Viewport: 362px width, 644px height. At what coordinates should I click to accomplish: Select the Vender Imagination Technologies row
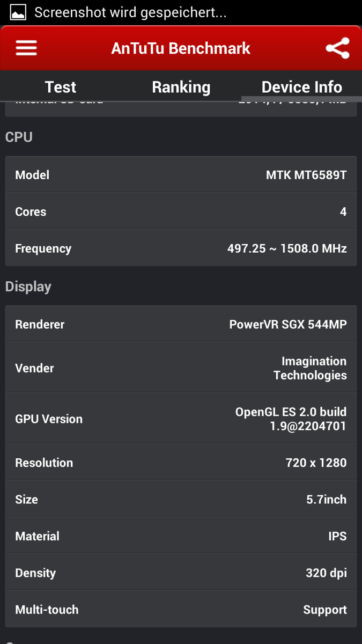click(x=181, y=368)
